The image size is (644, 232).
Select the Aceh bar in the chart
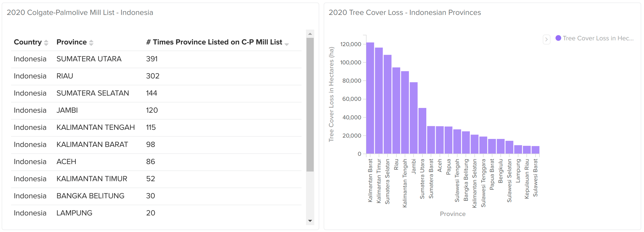440,140
